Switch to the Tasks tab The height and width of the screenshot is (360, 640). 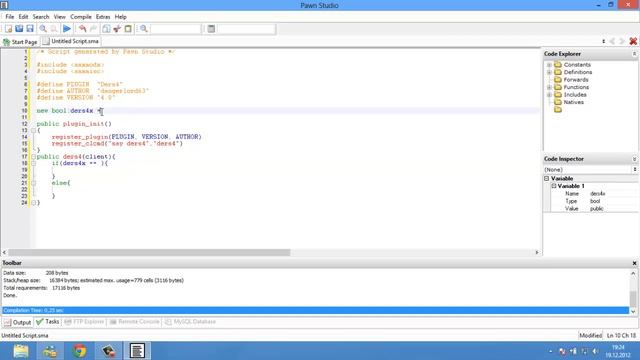48,322
